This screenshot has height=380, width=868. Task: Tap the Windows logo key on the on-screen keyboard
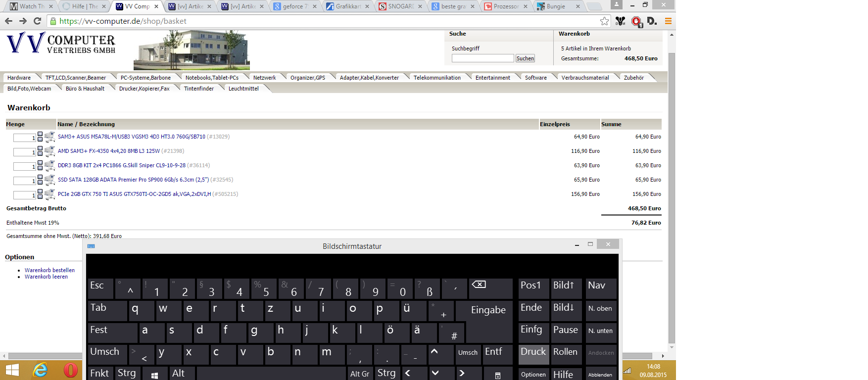pos(155,374)
